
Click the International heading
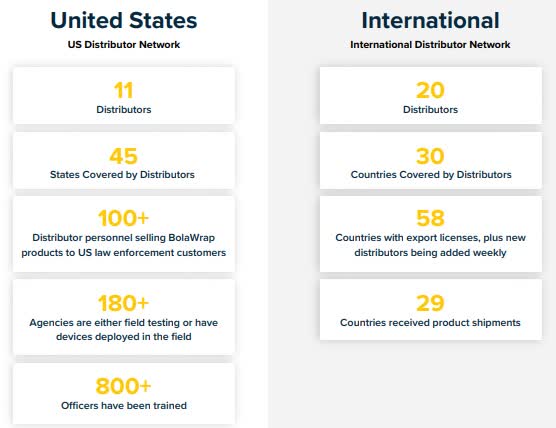pos(430,20)
